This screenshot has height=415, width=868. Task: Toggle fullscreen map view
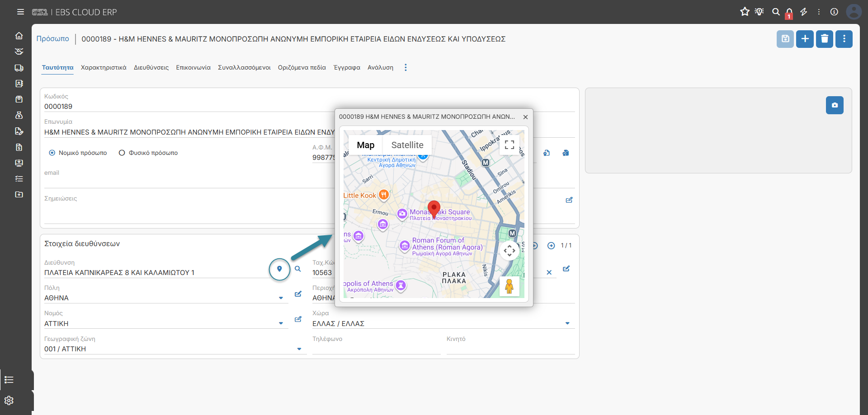tap(509, 145)
